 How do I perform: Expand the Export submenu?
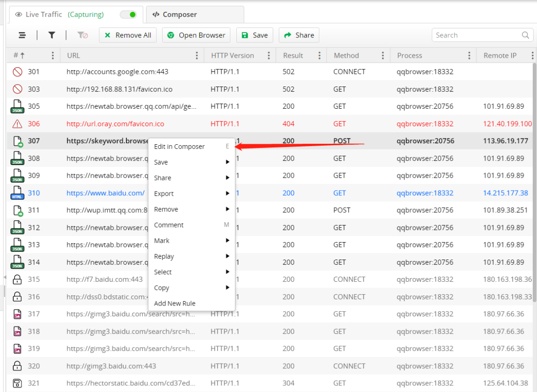(192, 193)
